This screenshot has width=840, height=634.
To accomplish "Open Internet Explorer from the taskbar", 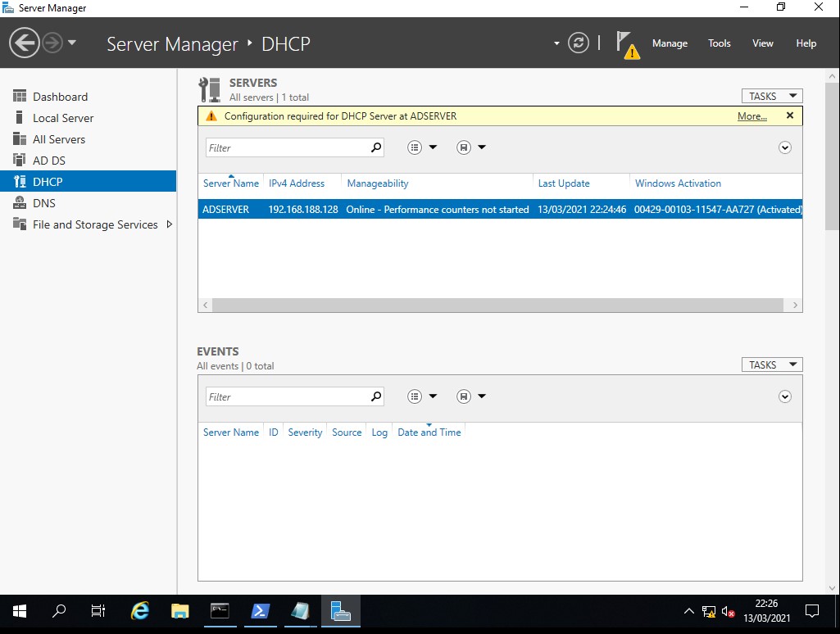I will click(x=141, y=611).
